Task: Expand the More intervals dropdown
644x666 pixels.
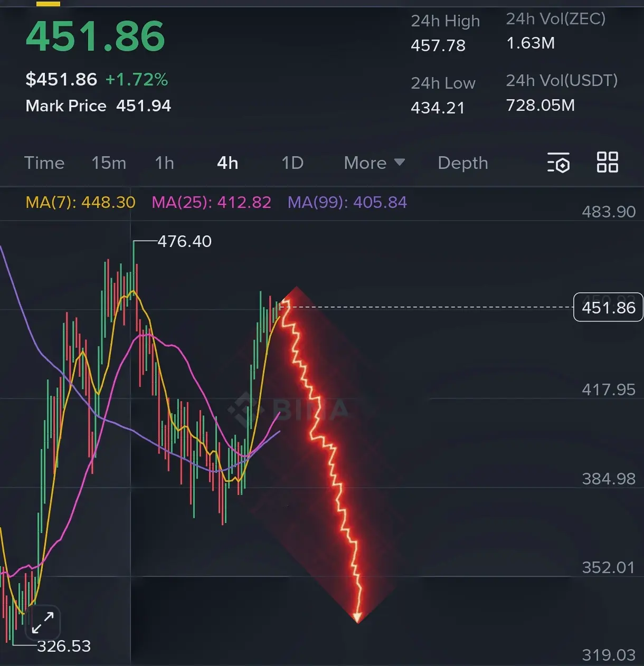Action: pos(374,163)
